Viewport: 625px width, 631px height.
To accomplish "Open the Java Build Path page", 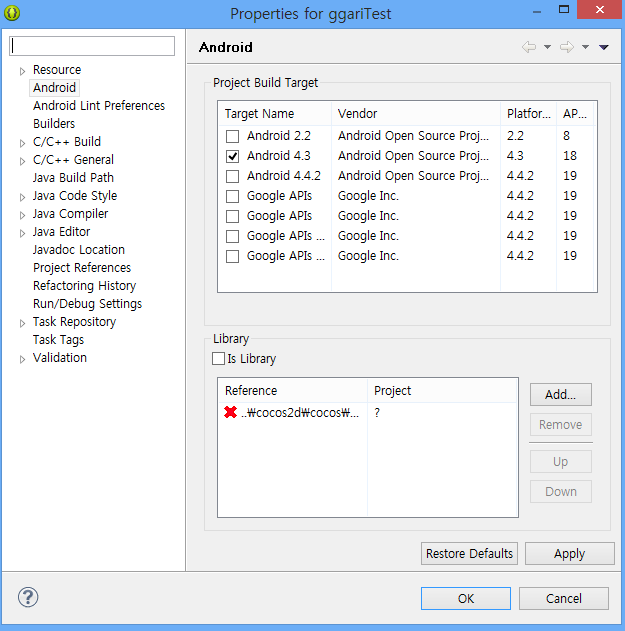I will 73,177.
